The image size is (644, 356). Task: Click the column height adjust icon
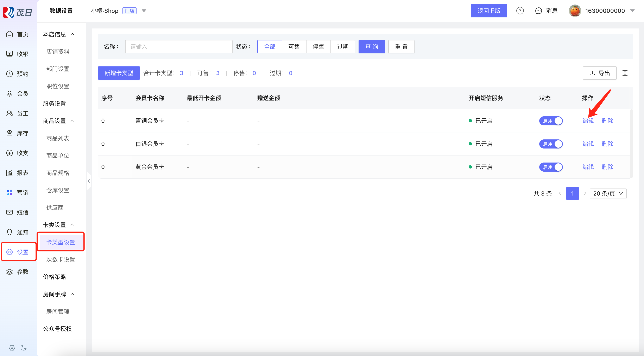click(x=625, y=73)
